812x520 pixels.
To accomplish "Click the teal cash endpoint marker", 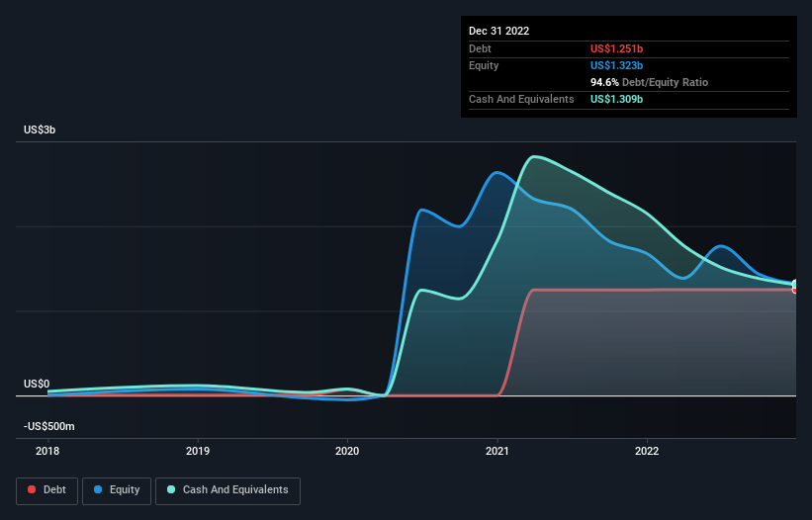I will point(795,285).
